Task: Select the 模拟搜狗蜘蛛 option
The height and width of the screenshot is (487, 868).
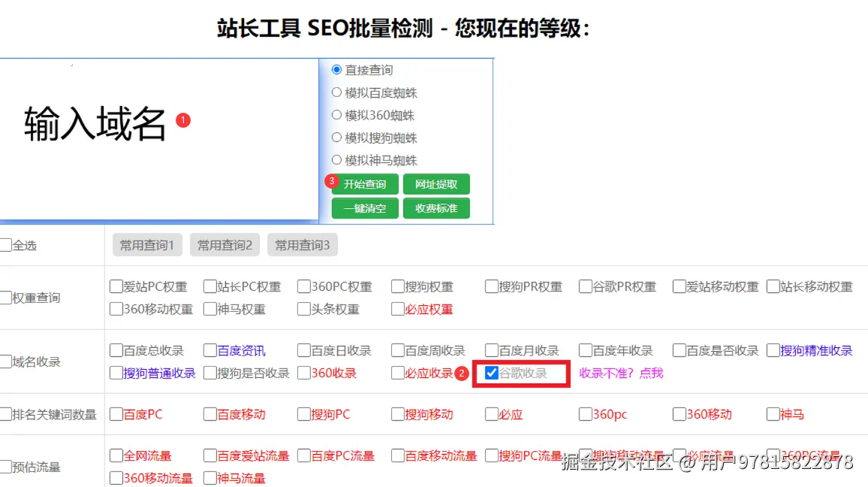Action: pos(337,138)
